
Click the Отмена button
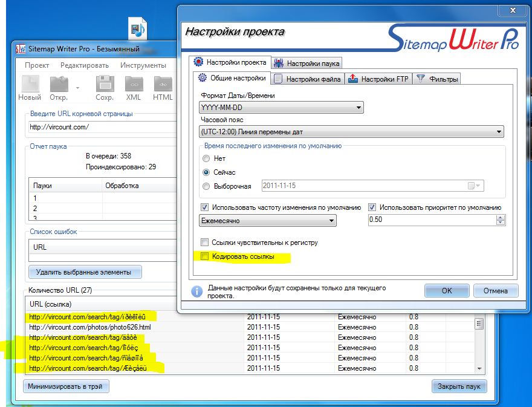(496, 290)
